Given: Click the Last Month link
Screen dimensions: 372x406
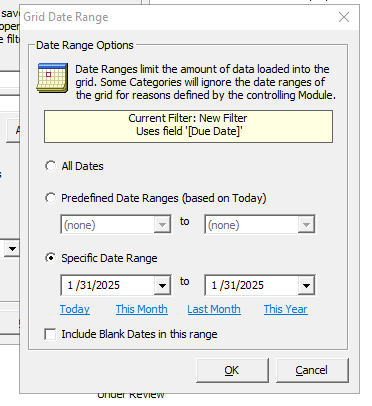Looking at the screenshot, I should (214, 309).
